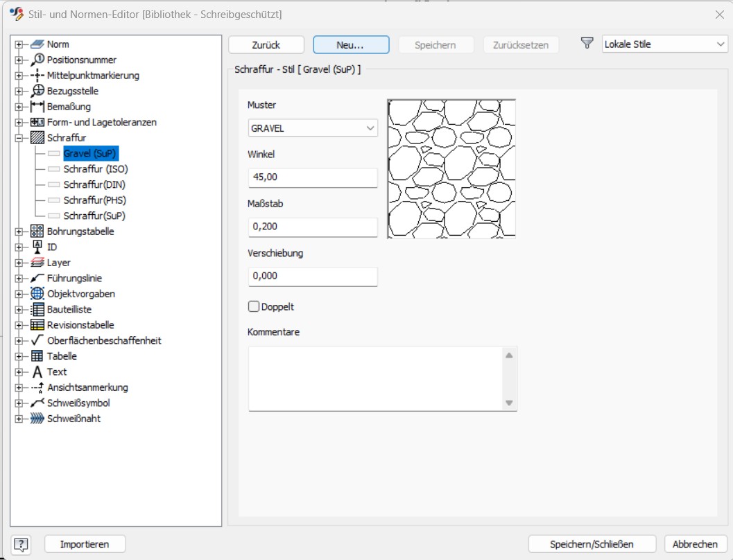Expand the Schweißnaht tree node
The height and width of the screenshot is (560, 733).
point(19,419)
